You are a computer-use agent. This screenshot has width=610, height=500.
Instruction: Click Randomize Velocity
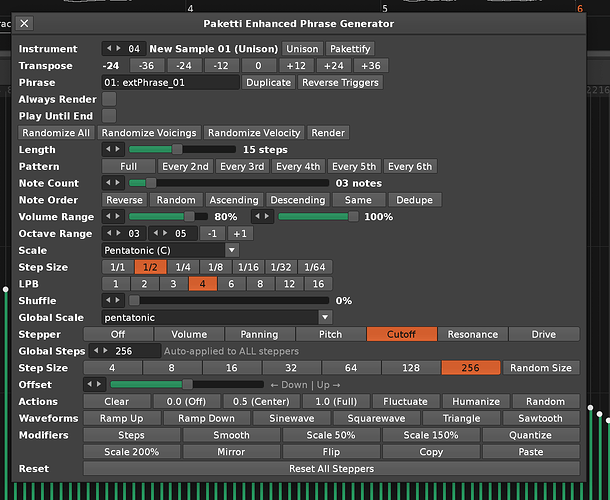coord(254,133)
